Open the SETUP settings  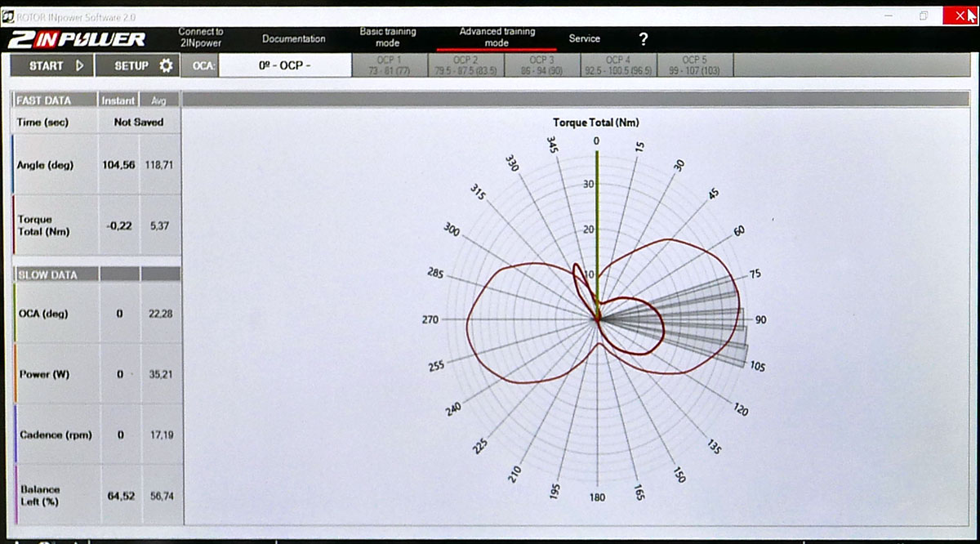[137, 65]
